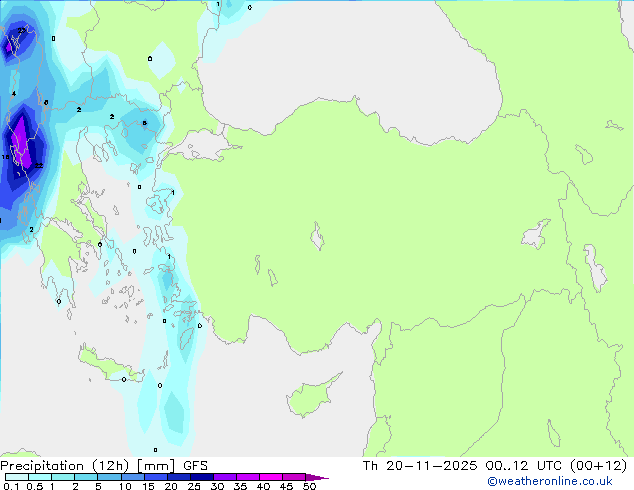Image resolution: width=634 pixels, height=490 pixels.
Task: Click the '23' precipitation value on the map
Action: tap(21, 30)
